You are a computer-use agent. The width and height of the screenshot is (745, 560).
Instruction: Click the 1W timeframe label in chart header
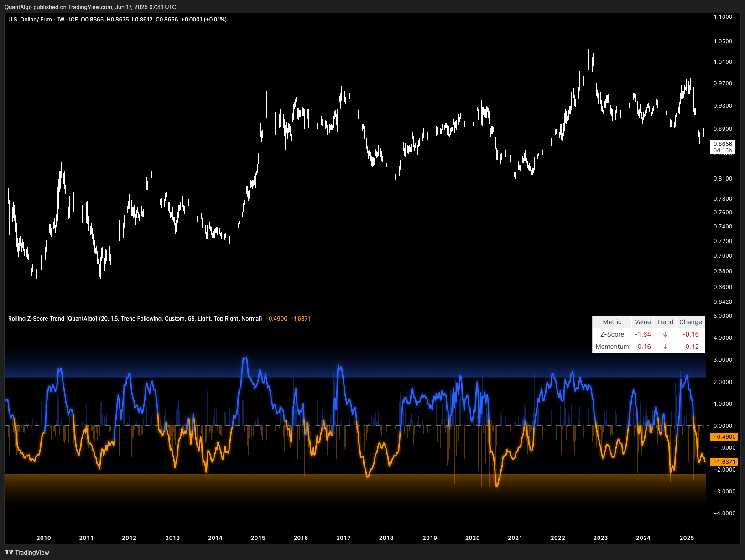(61, 20)
